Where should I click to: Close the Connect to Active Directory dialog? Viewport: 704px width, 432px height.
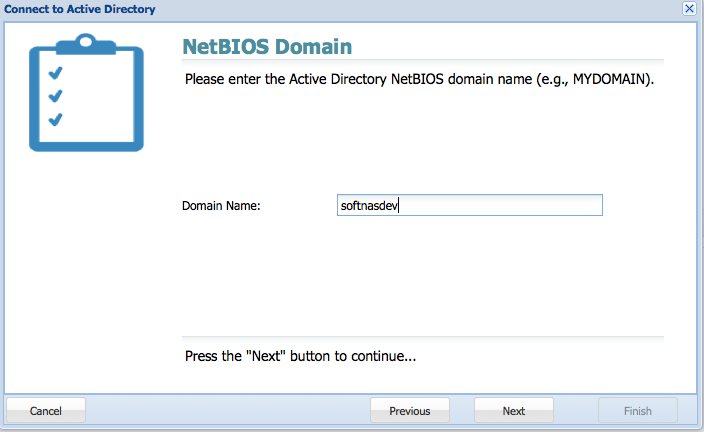coord(689,9)
